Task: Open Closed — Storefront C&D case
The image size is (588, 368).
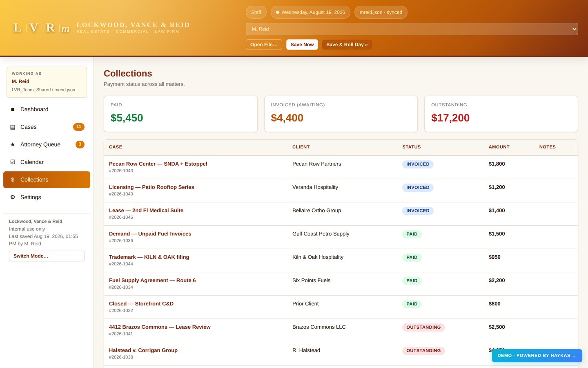Action: [141, 304]
